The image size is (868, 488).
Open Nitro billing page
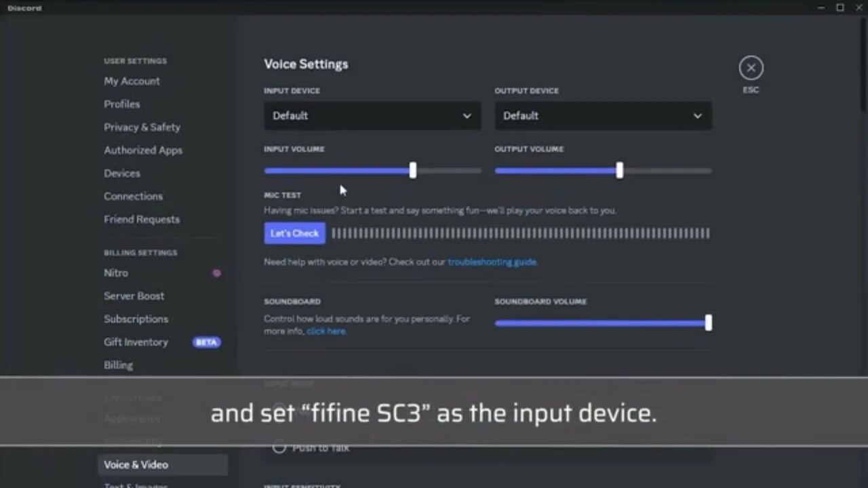(116, 272)
